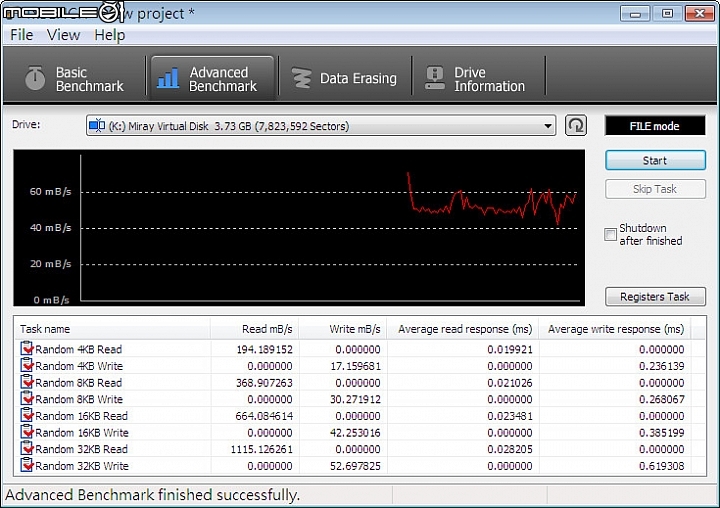Click the Random 32KB Read task icon
The width and height of the screenshot is (720, 508).
click(x=27, y=448)
